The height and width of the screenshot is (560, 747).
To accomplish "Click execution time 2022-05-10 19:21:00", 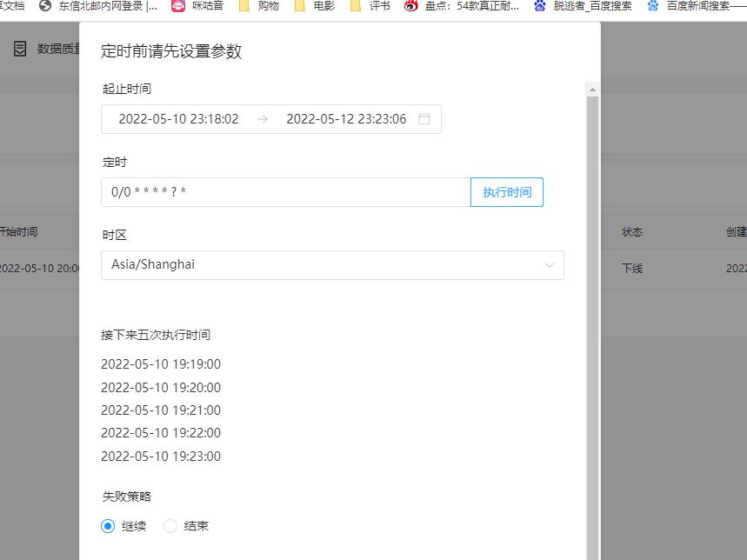I will click(x=161, y=410).
